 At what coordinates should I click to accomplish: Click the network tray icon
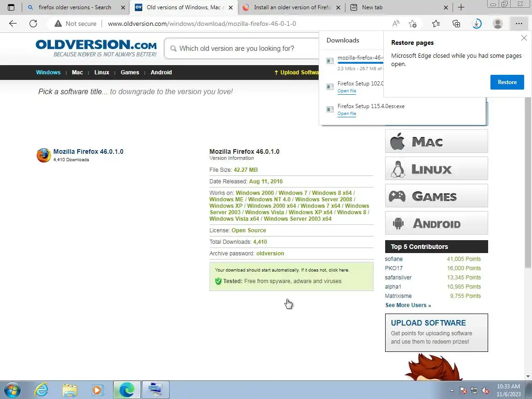[474, 391]
